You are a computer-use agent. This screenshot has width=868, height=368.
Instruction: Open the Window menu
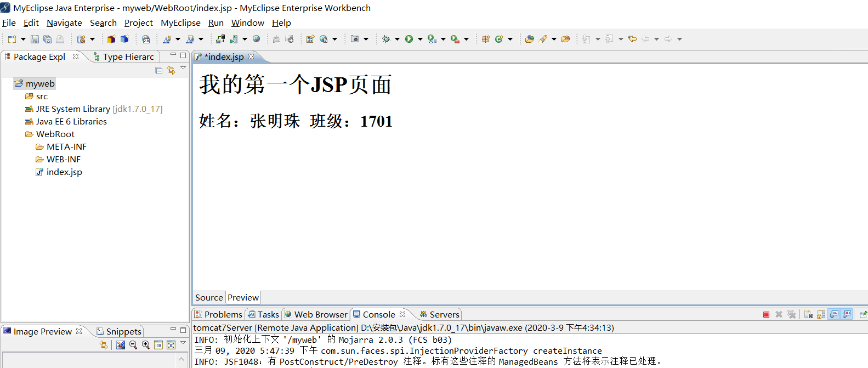tap(247, 22)
